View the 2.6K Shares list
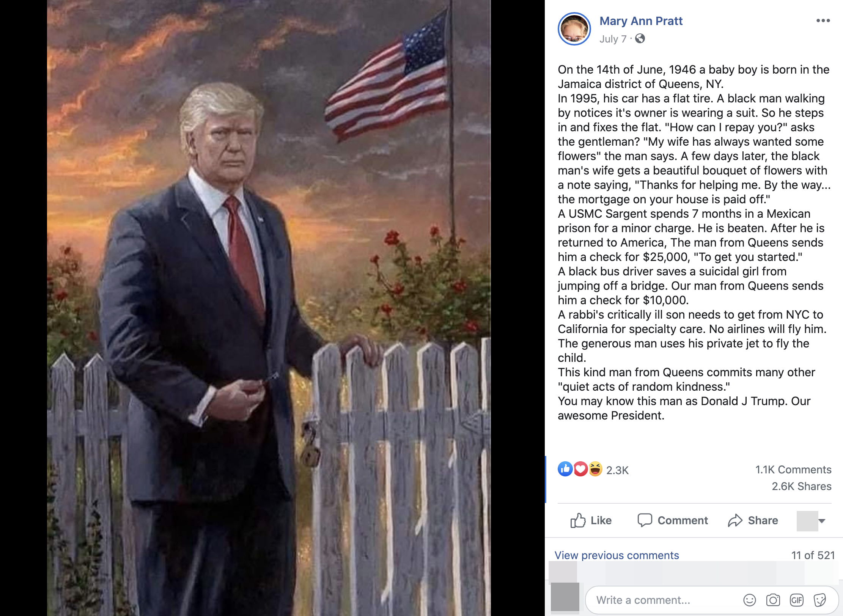This screenshot has width=843, height=616. 802,486
